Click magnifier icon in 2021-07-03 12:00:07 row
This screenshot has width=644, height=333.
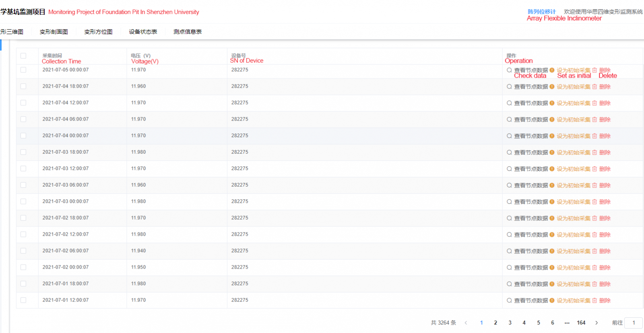(x=509, y=169)
